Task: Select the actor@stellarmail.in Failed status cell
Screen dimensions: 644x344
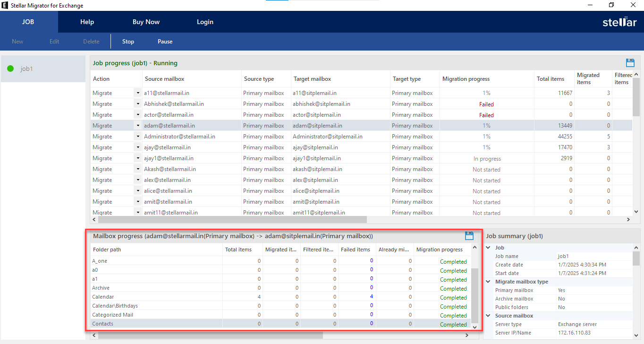Action: [x=487, y=115]
